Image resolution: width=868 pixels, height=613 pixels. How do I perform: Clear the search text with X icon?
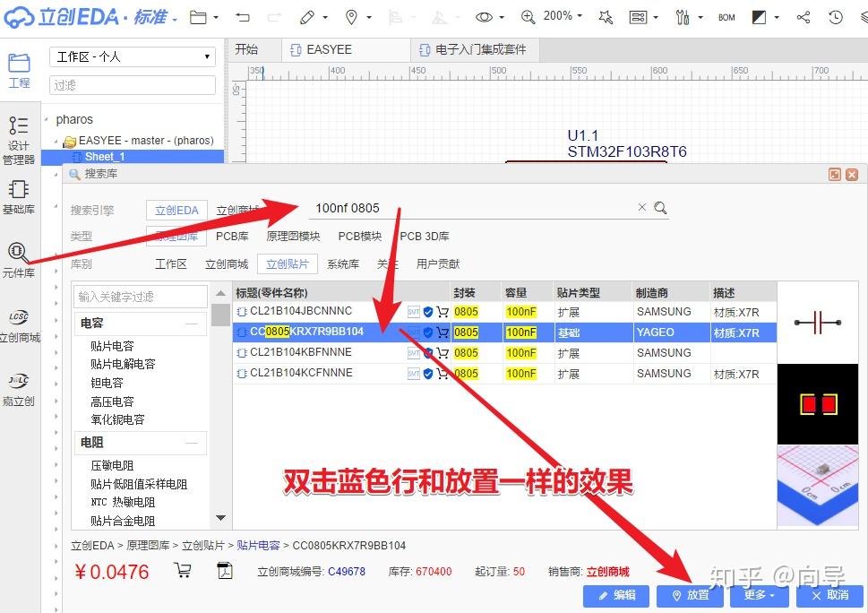pyautogui.click(x=642, y=207)
